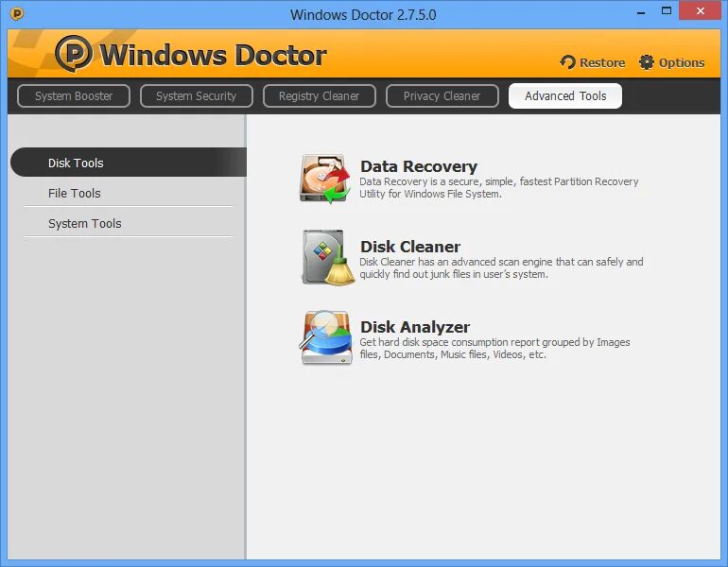The height and width of the screenshot is (567, 728).
Task: Open the System Security tab
Action: [x=197, y=96]
